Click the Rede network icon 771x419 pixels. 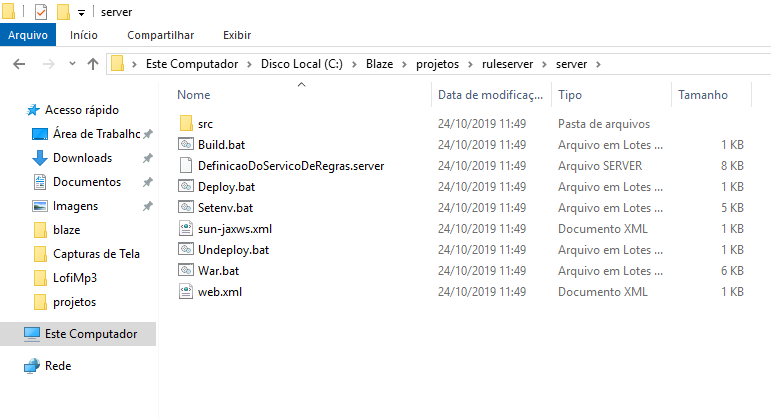tap(32, 366)
